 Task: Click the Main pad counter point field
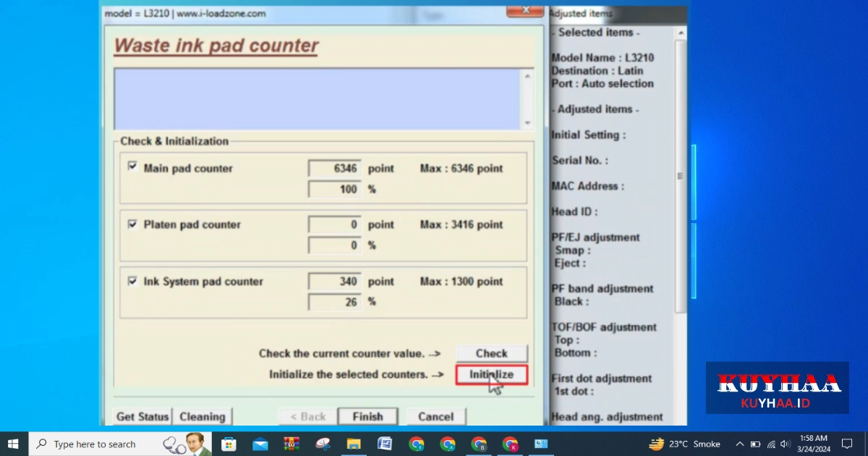pyautogui.click(x=335, y=169)
